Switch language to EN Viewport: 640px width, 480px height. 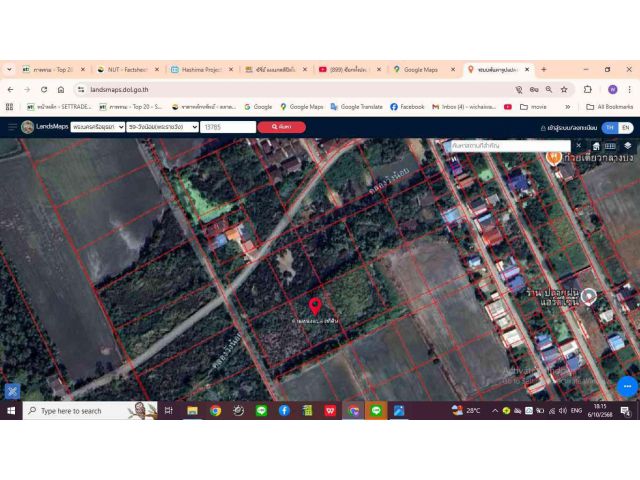pyautogui.click(x=626, y=128)
